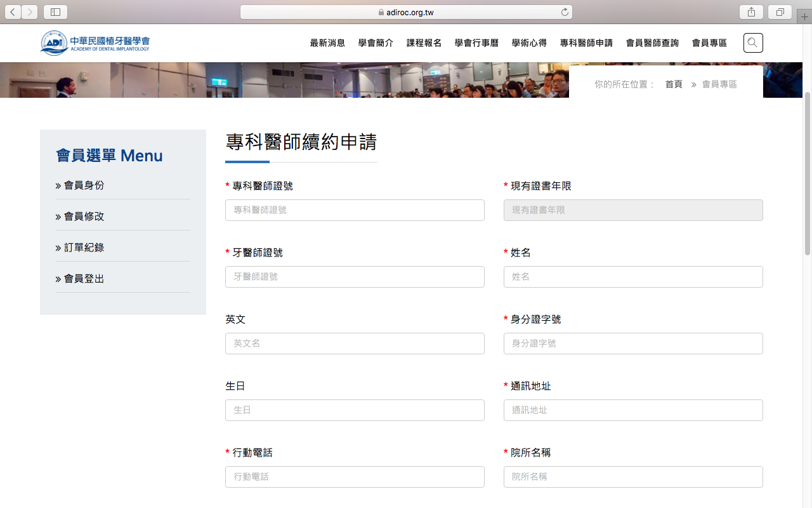This screenshot has height=508, width=812.
Task: Click the Safari share icon
Action: coord(751,12)
